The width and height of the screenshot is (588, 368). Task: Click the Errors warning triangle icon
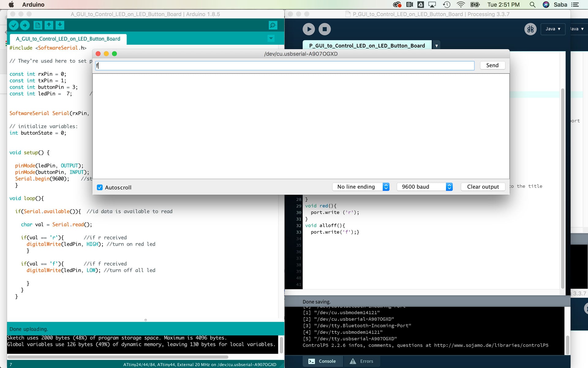353,361
